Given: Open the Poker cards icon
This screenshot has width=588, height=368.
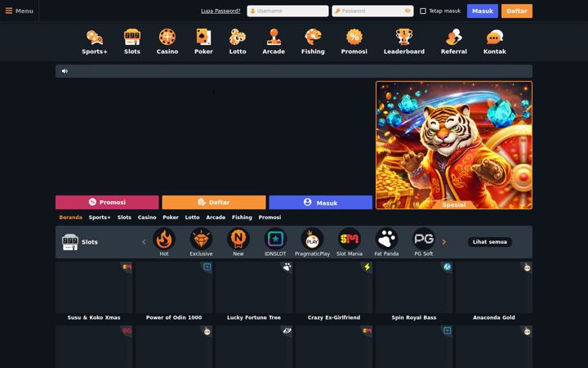Looking at the screenshot, I should [x=203, y=37].
